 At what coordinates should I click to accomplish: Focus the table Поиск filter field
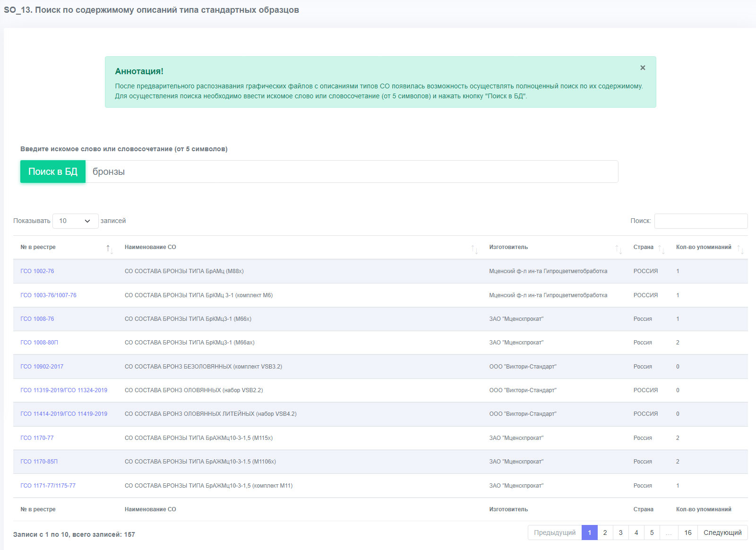click(x=701, y=221)
